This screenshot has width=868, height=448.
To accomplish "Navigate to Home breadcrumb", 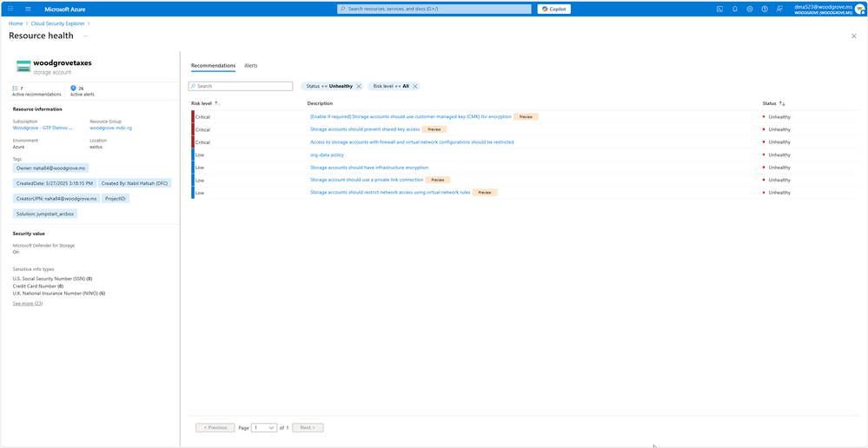I will (x=16, y=23).
